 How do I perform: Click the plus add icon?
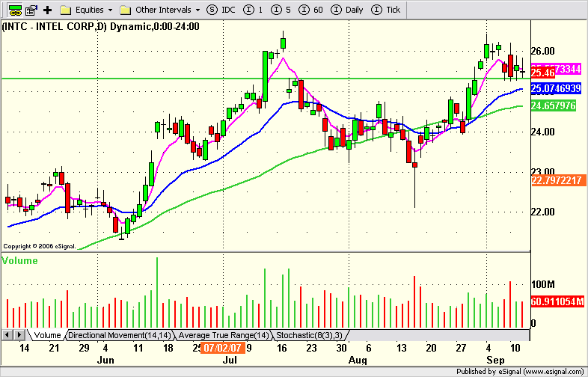click(x=47, y=10)
